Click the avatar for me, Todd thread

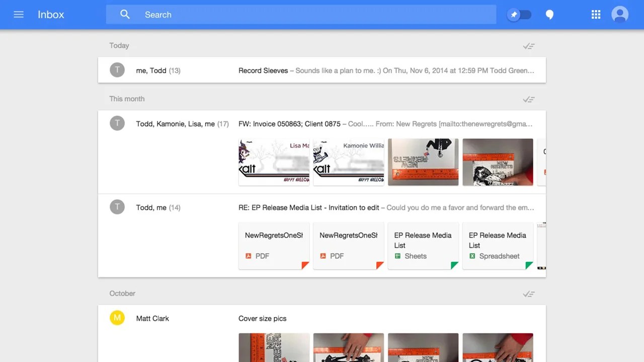[117, 70]
